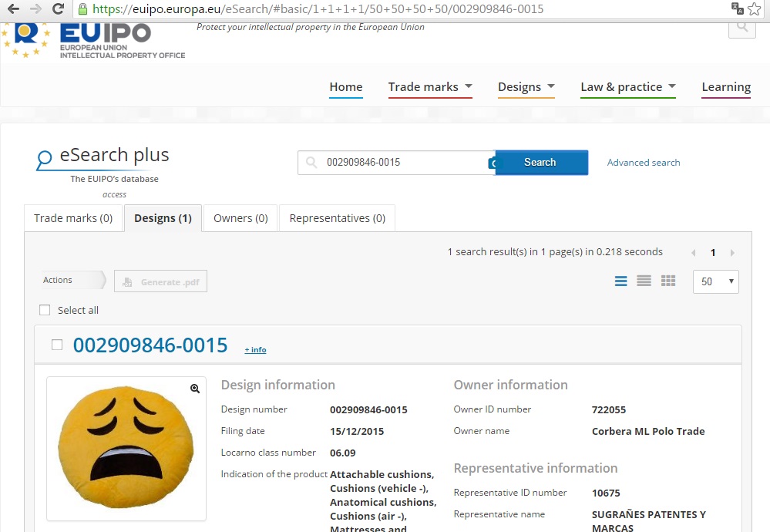The width and height of the screenshot is (770, 532).
Task: Click the Generate .pdf button
Action: click(x=160, y=281)
